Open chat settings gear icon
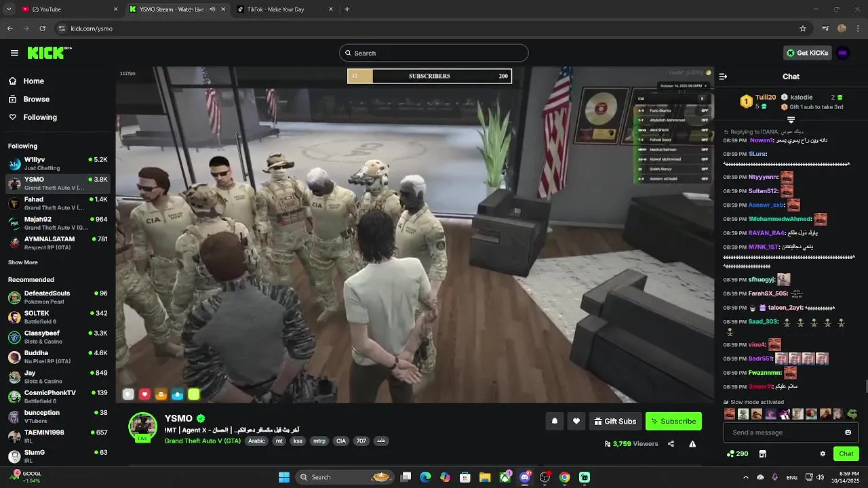Screen dimensions: 868x488 [x=823, y=453]
